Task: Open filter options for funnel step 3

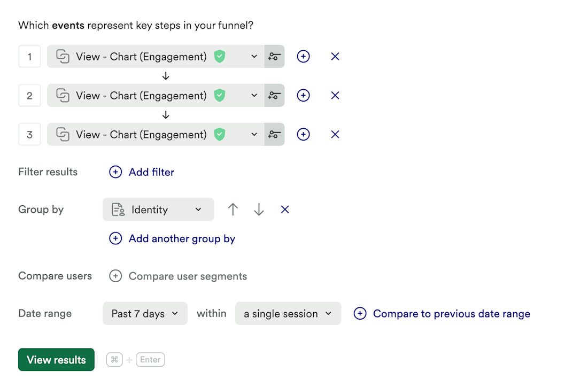Action: click(274, 135)
